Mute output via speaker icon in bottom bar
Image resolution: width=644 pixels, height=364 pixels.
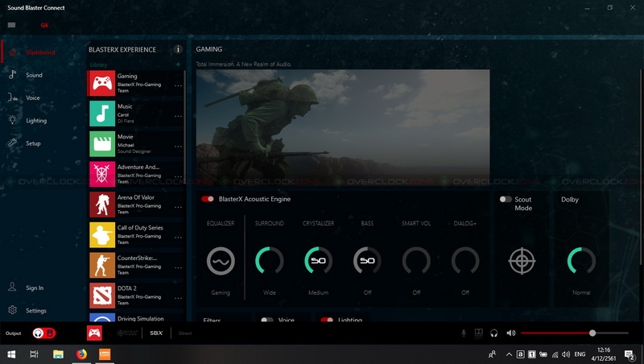[x=511, y=333]
